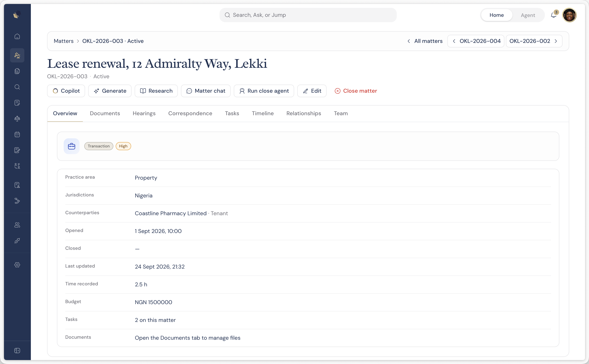This screenshot has width=589, height=364.
Task: Return to All matters list
Action: (425, 41)
